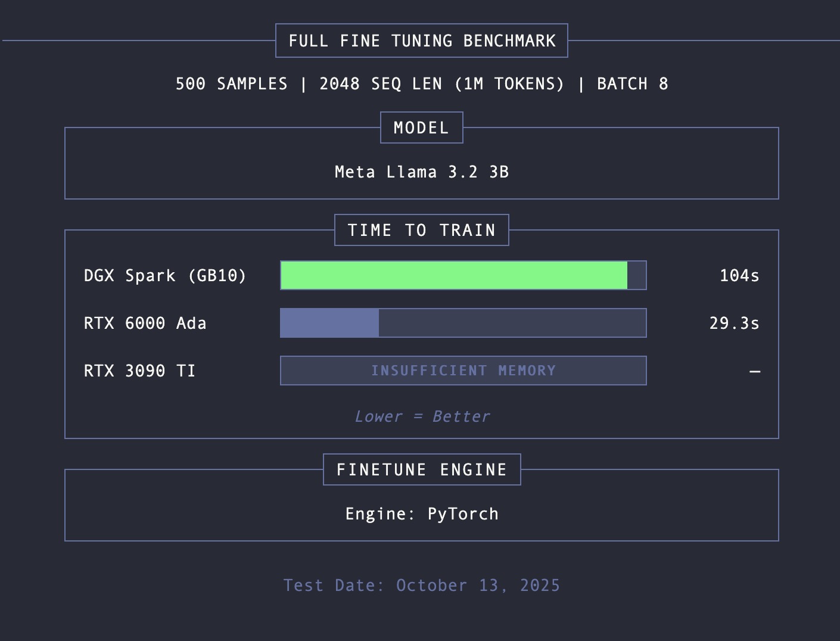Click the DGX Spark (GB10) label

click(165, 276)
